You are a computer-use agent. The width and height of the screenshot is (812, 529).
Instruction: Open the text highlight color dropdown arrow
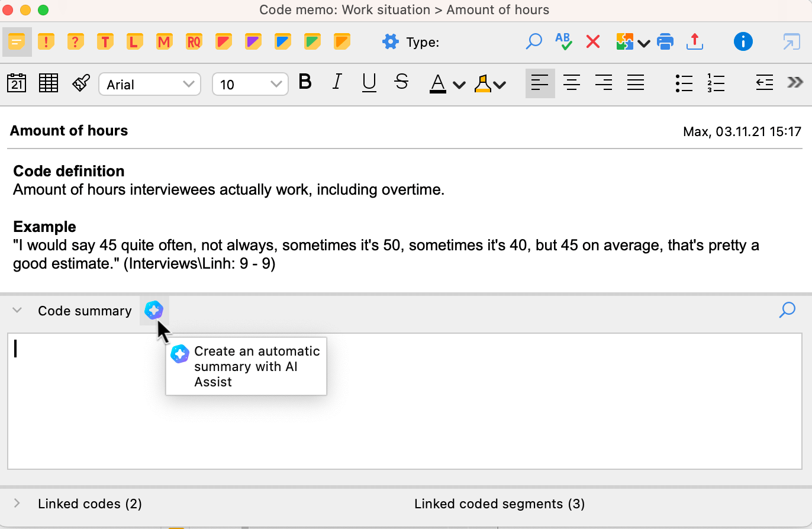(x=500, y=85)
